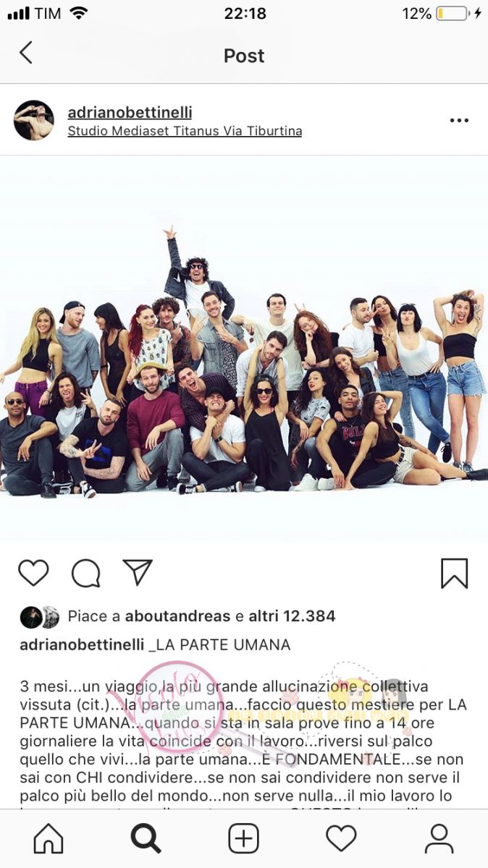Tap the adrianobettinelli username in the post header
The image size is (488, 868).
click(130, 112)
